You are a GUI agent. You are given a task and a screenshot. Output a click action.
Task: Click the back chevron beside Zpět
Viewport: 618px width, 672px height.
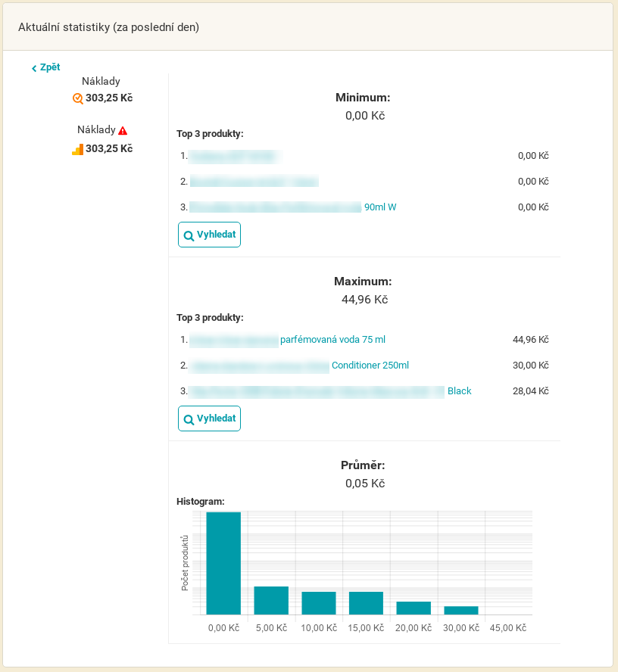pyautogui.click(x=34, y=68)
